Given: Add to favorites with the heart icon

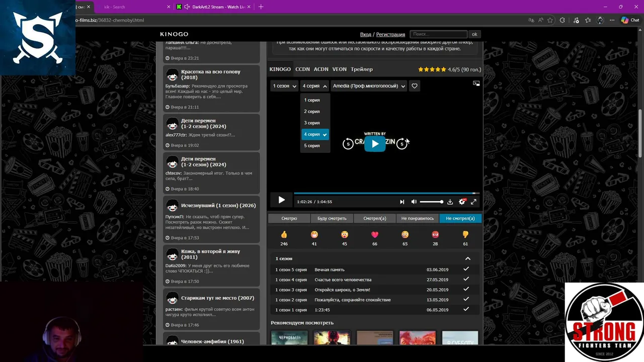Looking at the screenshot, I should (415, 86).
